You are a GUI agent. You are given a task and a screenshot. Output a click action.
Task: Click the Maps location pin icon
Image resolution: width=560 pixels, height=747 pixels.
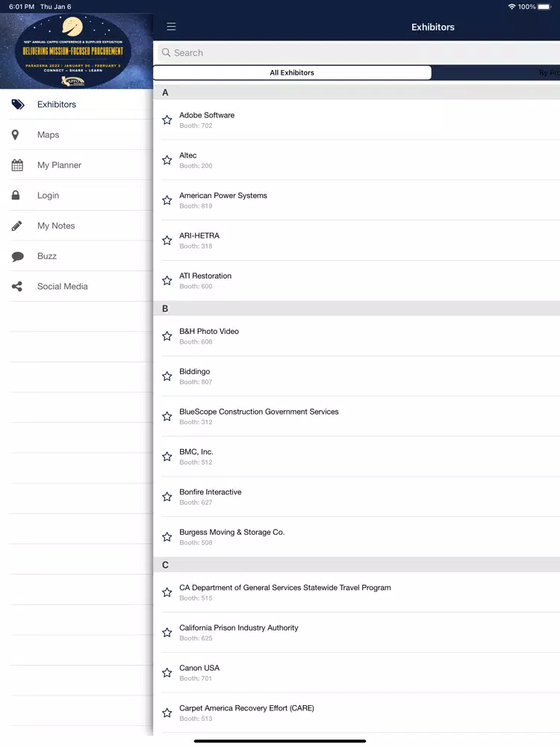click(15, 134)
